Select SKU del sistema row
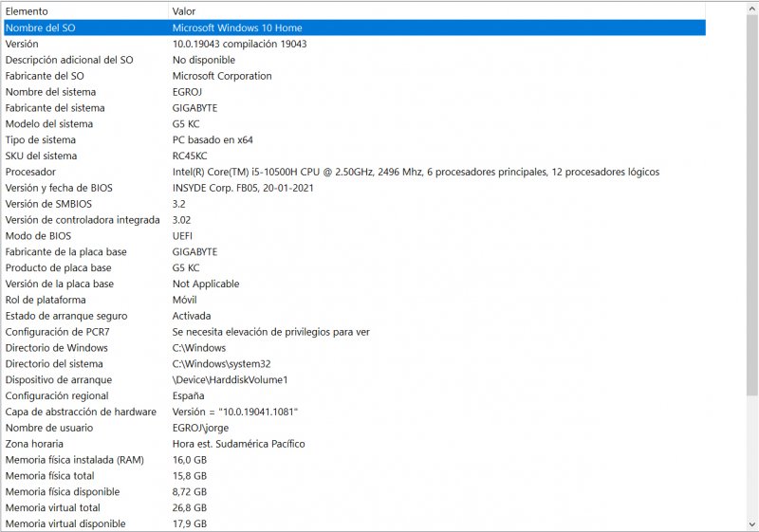Image resolution: width=759 pixels, height=532 pixels. (354, 156)
